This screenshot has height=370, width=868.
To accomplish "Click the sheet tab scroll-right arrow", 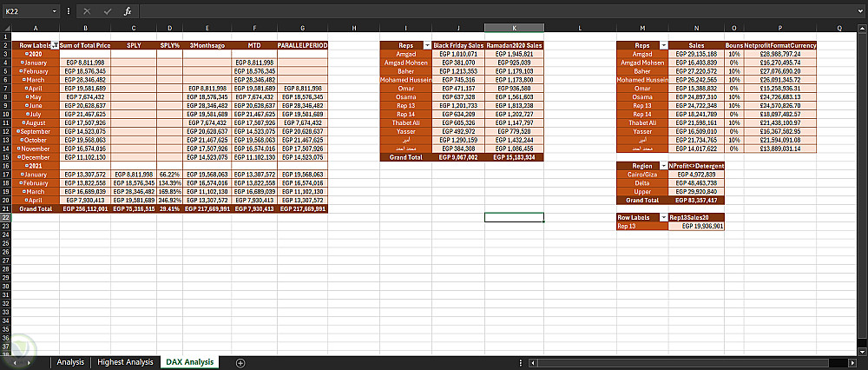I will [x=27, y=362].
